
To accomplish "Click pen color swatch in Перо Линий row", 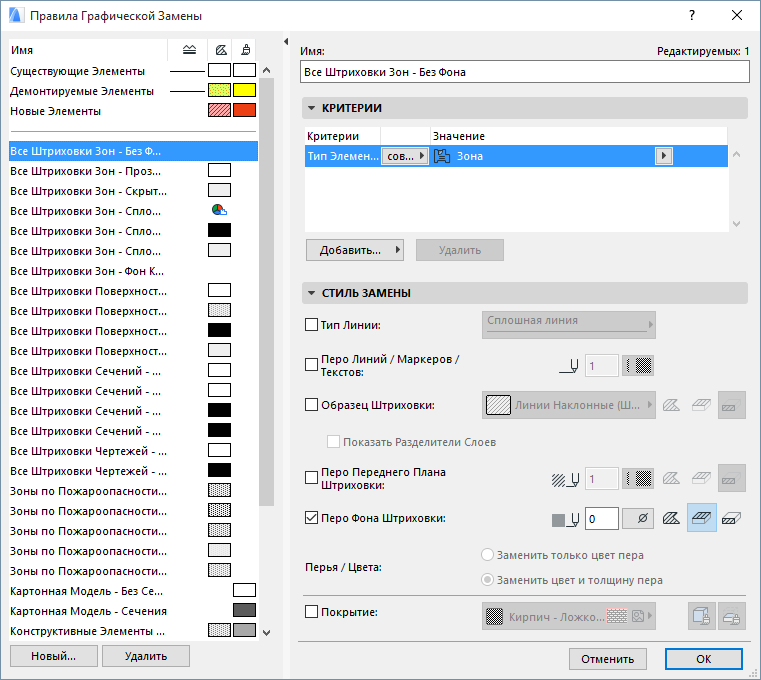I will [x=638, y=365].
